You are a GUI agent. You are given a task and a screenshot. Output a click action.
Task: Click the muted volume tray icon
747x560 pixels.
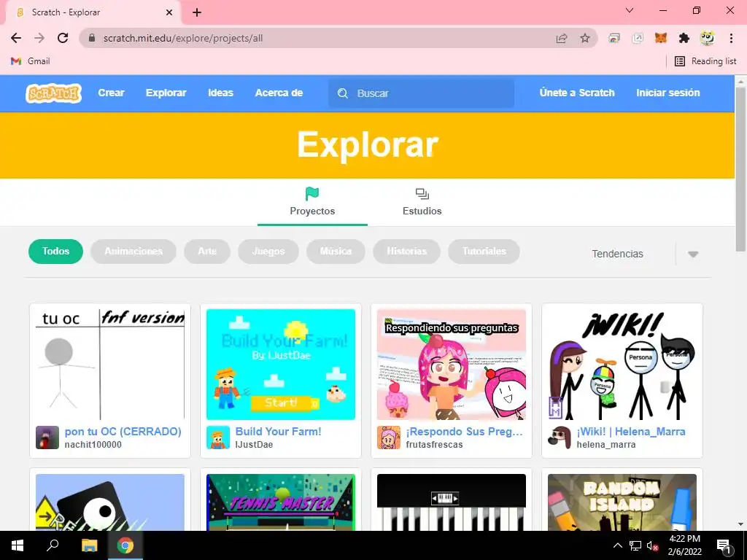[x=653, y=545]
